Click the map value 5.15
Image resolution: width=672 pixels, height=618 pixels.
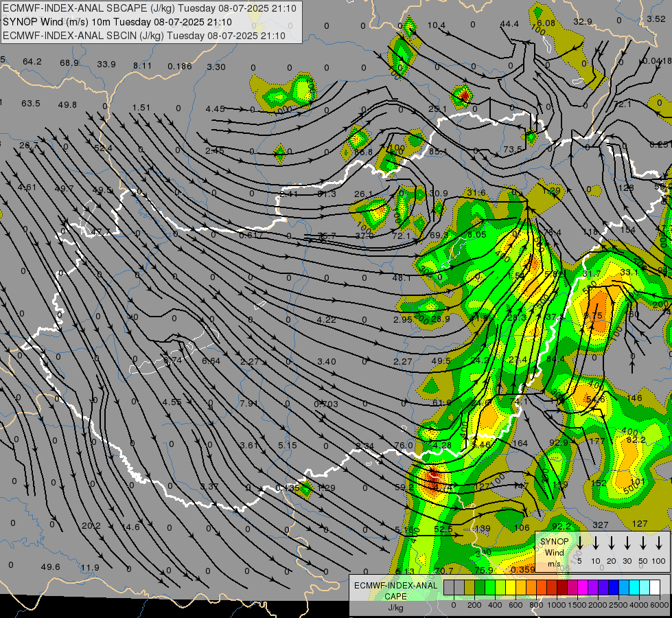point(287,445)
